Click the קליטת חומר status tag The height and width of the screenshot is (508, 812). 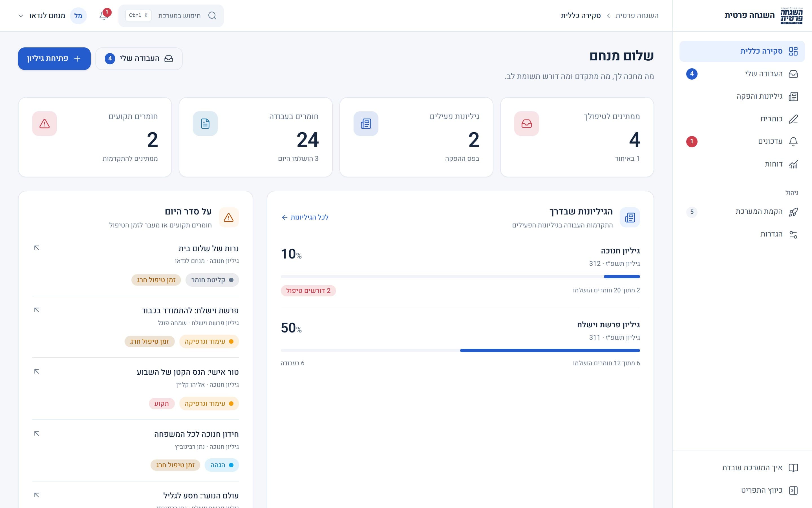coord(212,280)
